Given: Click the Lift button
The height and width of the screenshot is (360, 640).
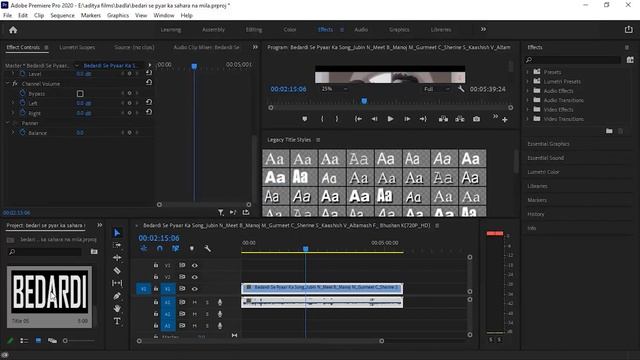Looking at the screenshot, I should pyautogui.click(x=443, y=119).
